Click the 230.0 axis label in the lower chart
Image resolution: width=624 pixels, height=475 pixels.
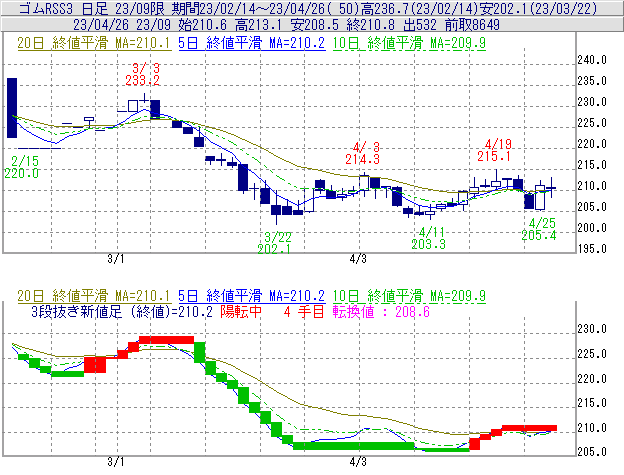[592, 329]
